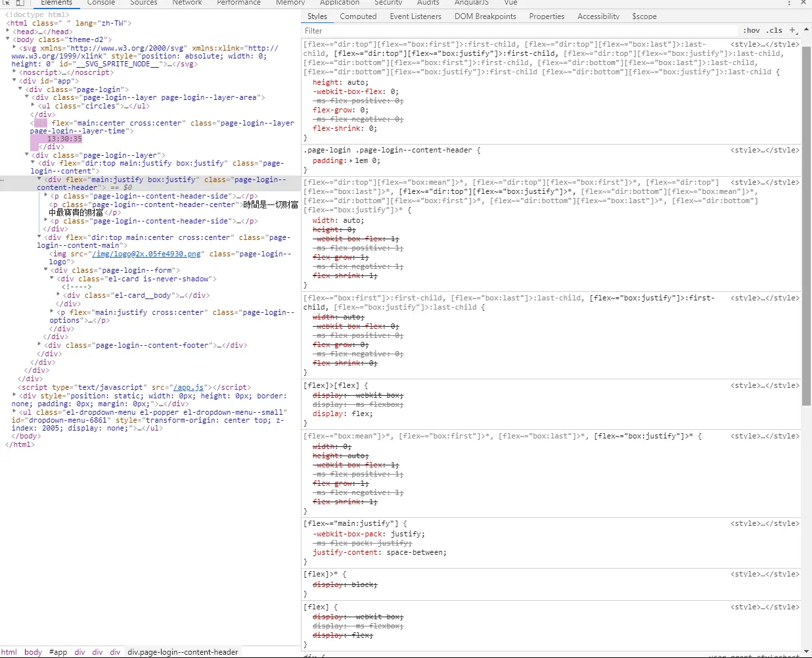Screen dimensions: 812x658
Task: Open style source link of [flex]>[flex] rule
Action: (x=765, y=385)
